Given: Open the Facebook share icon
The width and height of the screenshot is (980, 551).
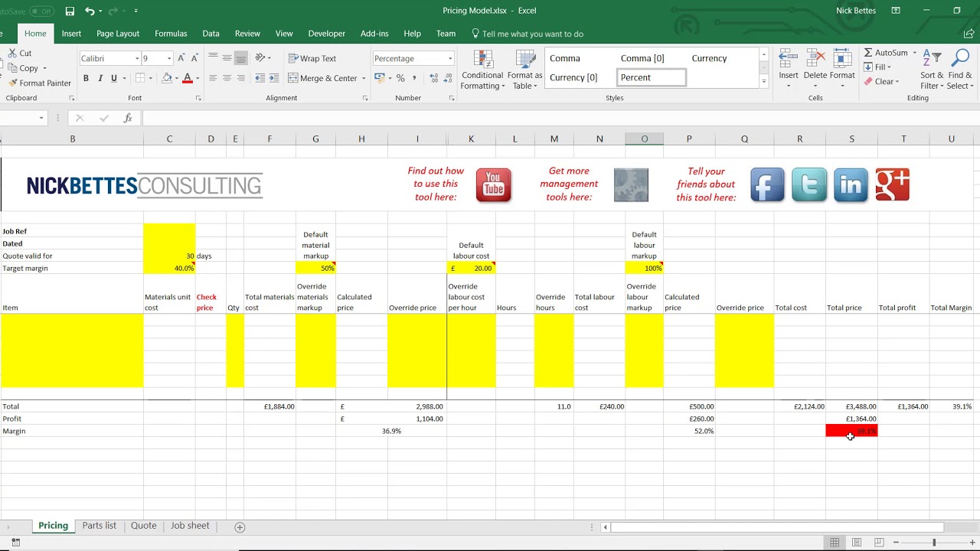Looking at the screenshot, I should 767,184.
